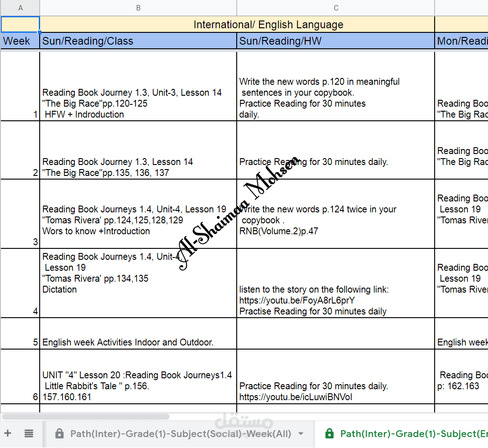Select column C header
Viewport: 488px width, 448px height.
pyautogui.click(x=336, y=8)
